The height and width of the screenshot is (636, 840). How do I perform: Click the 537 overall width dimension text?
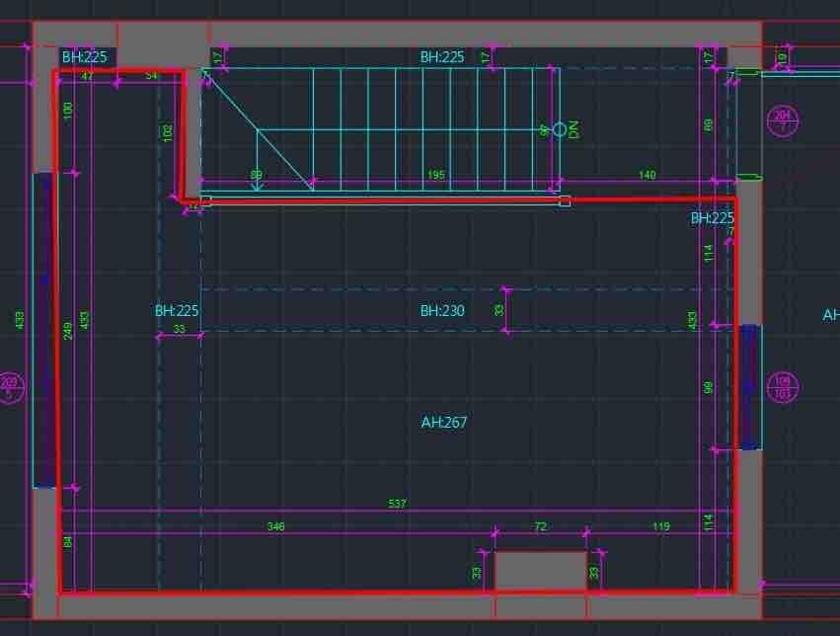[x=397, y=505]
